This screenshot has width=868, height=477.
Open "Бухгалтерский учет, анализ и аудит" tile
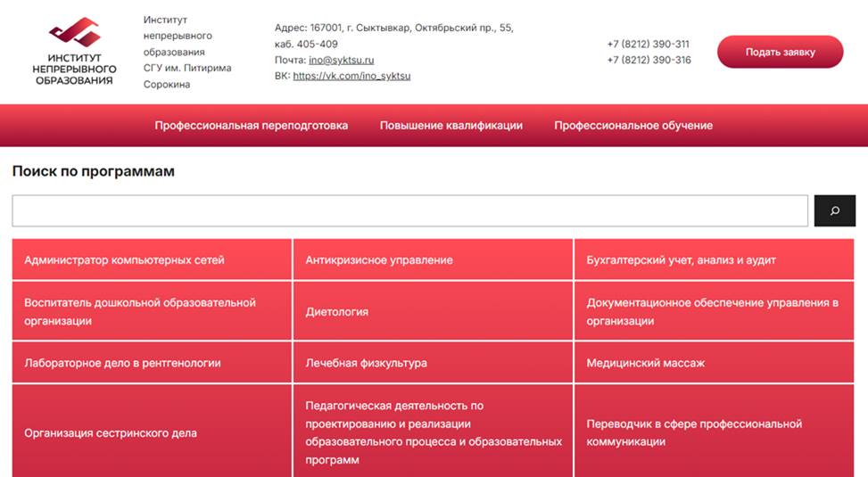714,260
